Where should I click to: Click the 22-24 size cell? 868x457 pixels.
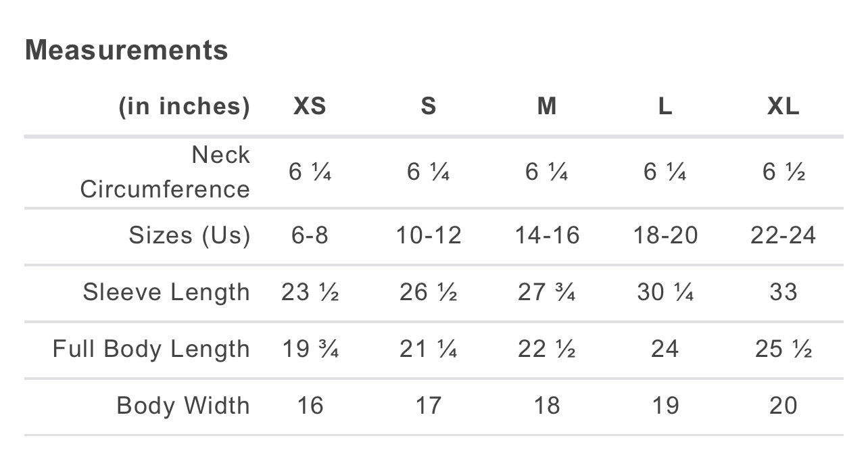tap(783, 235)
